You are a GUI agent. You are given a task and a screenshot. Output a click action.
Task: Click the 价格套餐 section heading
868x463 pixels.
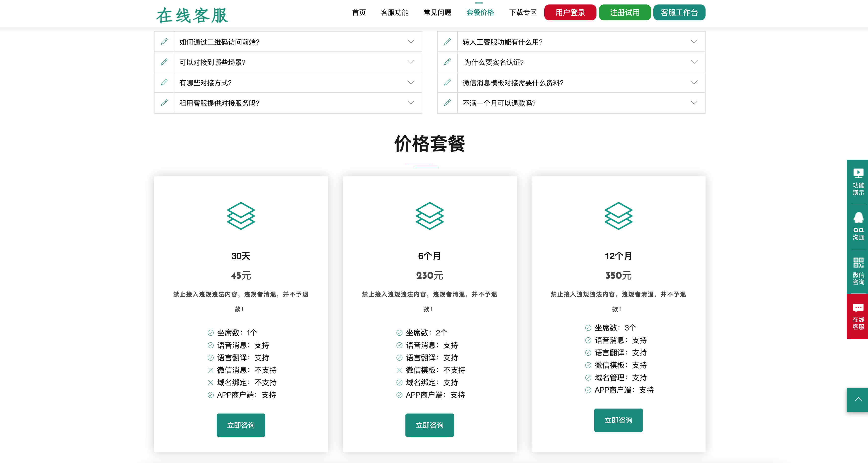(x=430, y=143)
